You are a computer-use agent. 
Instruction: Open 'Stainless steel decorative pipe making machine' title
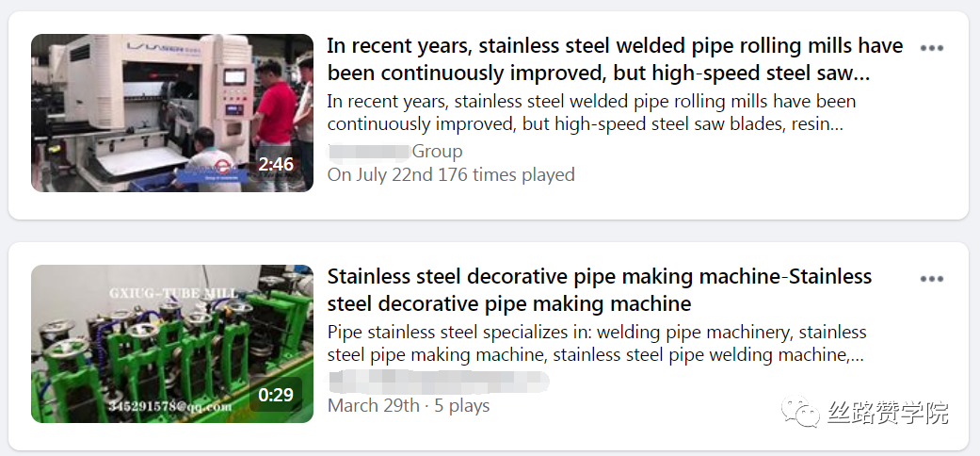599,289
